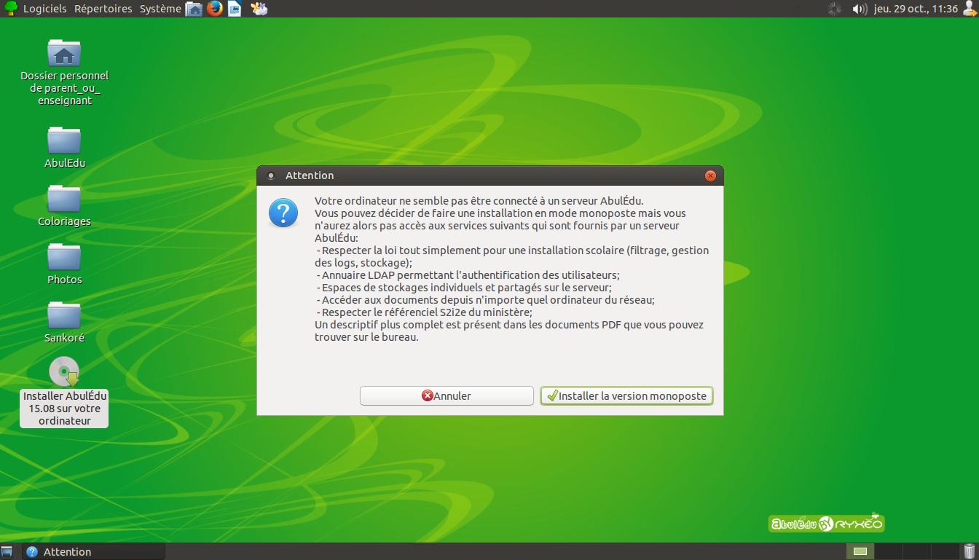Select the Photos desktop folder

[64, 263]
